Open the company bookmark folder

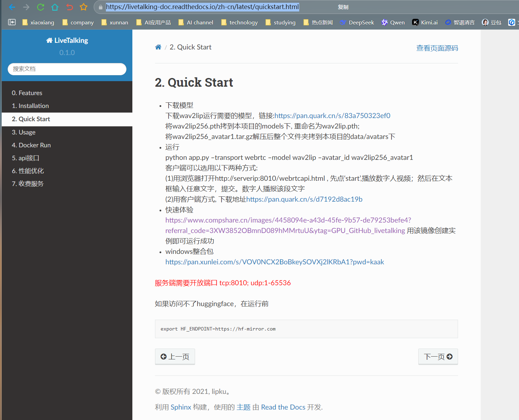[x=78, y=22]
